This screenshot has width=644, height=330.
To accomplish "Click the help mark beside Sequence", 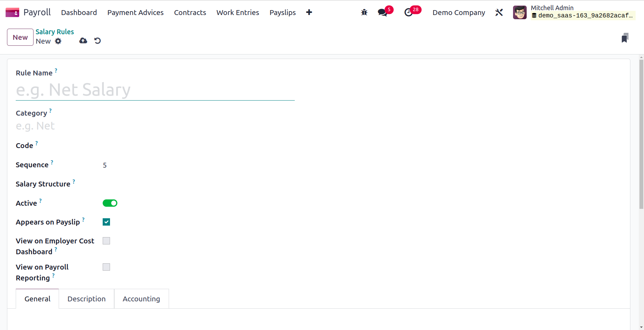I will coord(52,162).
